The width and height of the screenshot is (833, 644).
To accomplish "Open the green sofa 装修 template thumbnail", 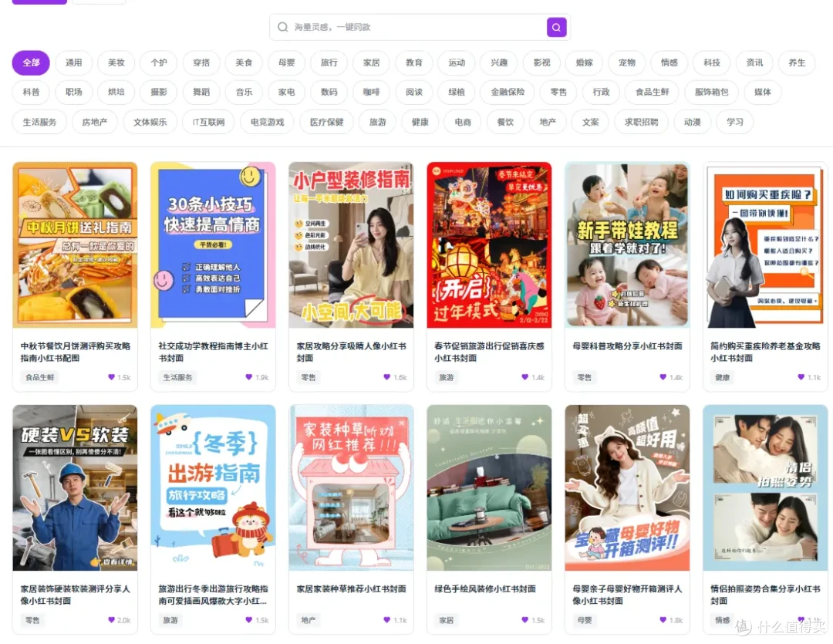I will pyautogui.click(x=489, y=487).
